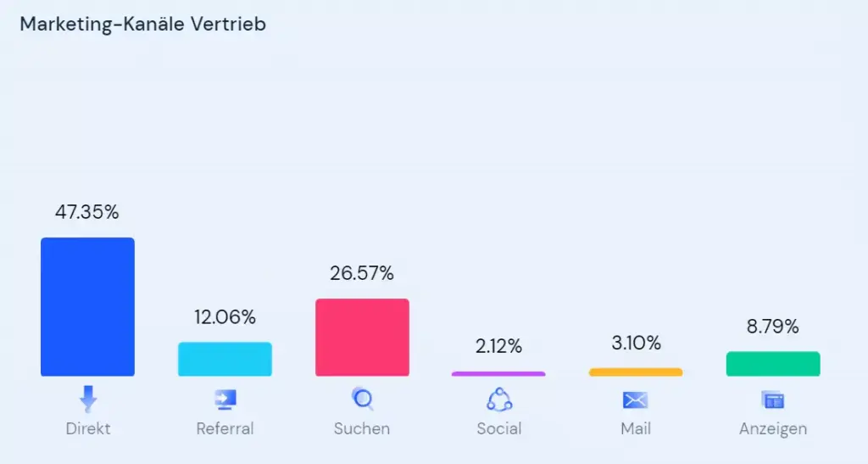Viewport: 868px width, 464px height.
Task: Select the pink Suchen bar
Action: pyautogui.click(x=362, y=337)
